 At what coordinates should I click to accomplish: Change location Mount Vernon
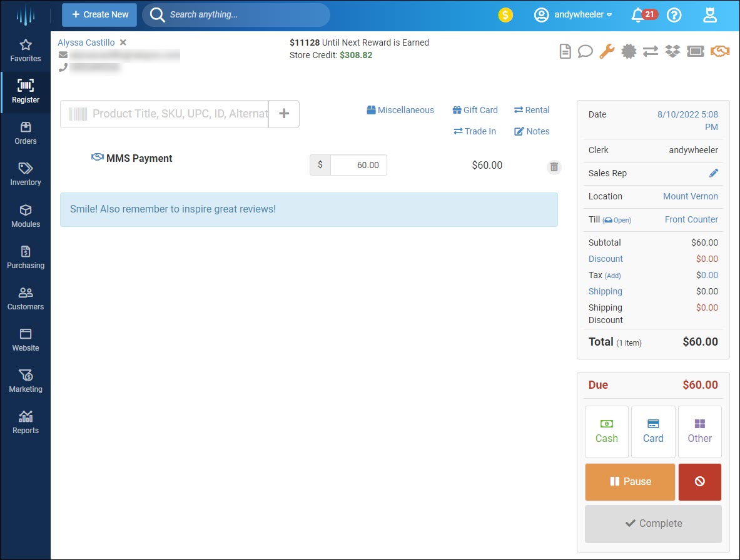(x=691, y=196)
